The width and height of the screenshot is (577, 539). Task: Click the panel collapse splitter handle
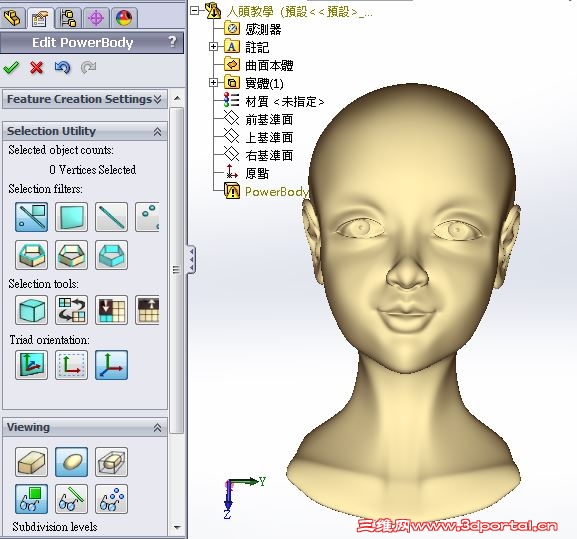click(x=191, y=260)
